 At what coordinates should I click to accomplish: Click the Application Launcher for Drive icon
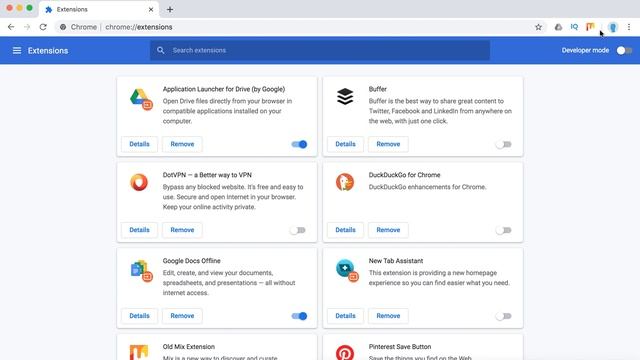pyautogui.click(x=141, y=99)
